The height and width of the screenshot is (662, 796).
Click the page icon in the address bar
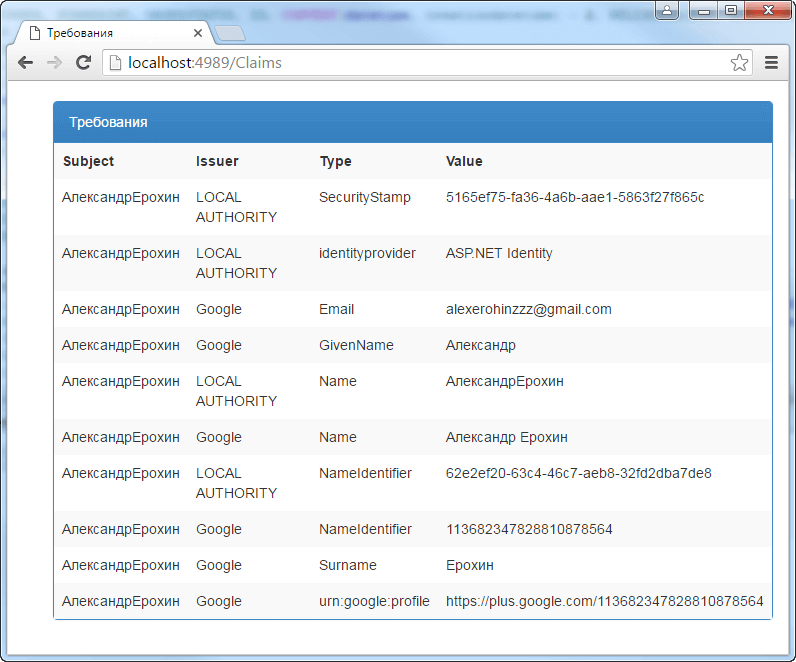click(116, 62)
